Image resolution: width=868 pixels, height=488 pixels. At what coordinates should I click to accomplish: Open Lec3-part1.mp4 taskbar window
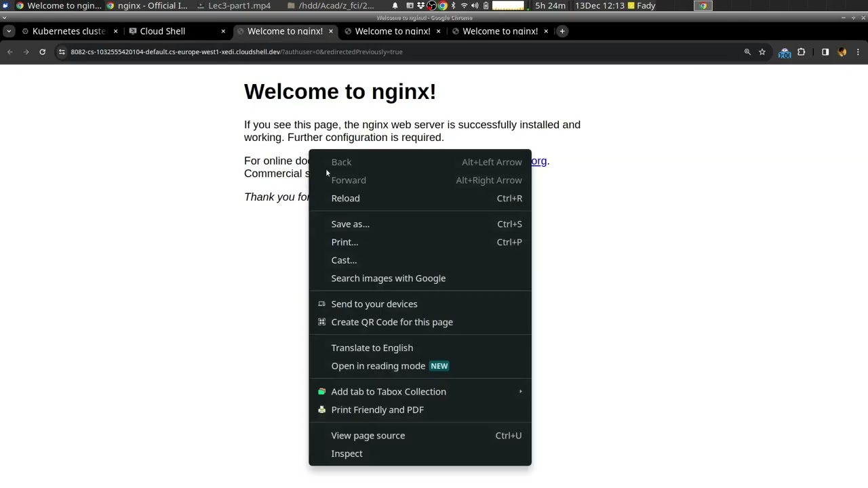[x=234, y=5]
